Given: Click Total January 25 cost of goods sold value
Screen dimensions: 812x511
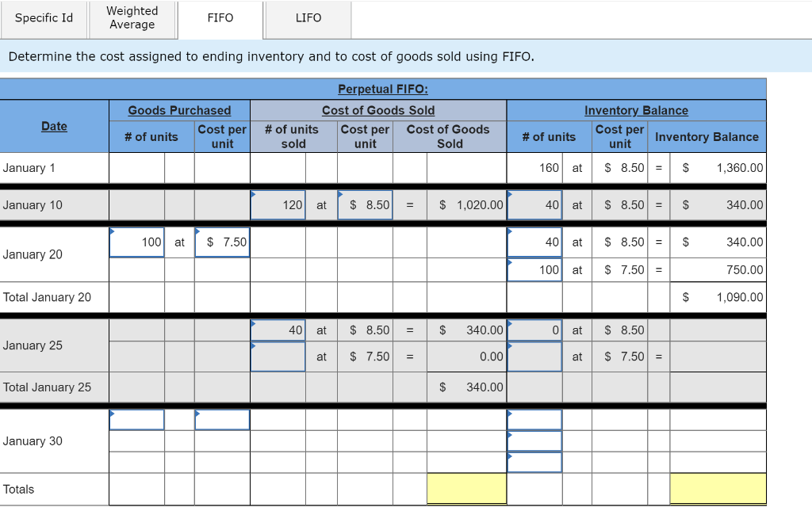Looking at the screenshot, I should click(485, 387).
